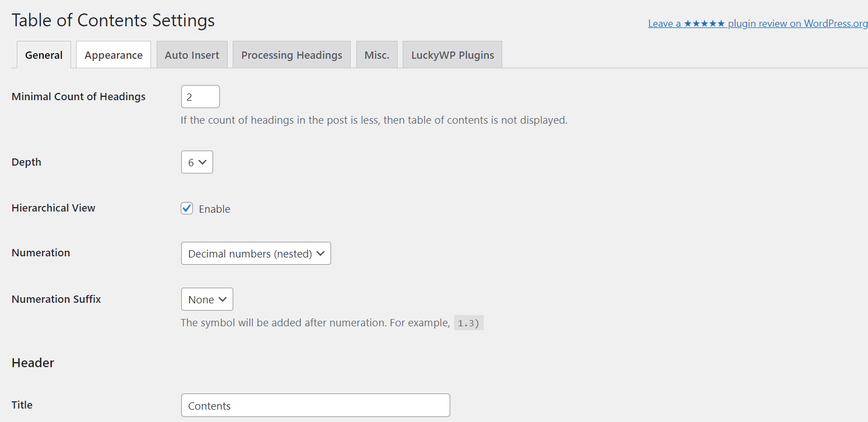The height and width of the screenshot is (422, 868).
Task: Select the Misc. tab
Action: pos(377,55)
